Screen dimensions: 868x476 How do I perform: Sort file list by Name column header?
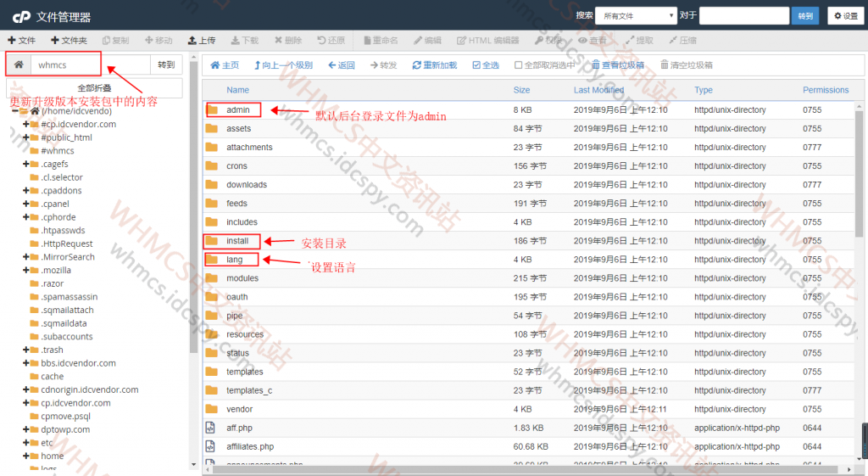237,90
